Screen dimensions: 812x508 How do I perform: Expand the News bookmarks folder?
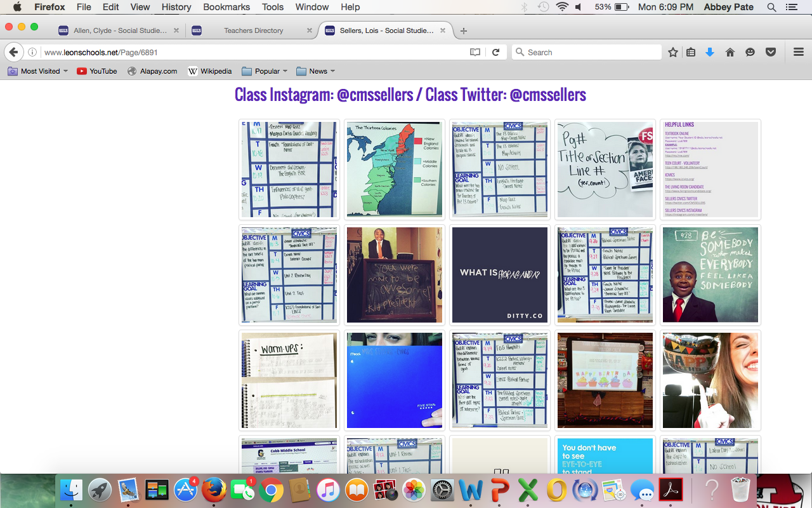[x=316, y=71]
